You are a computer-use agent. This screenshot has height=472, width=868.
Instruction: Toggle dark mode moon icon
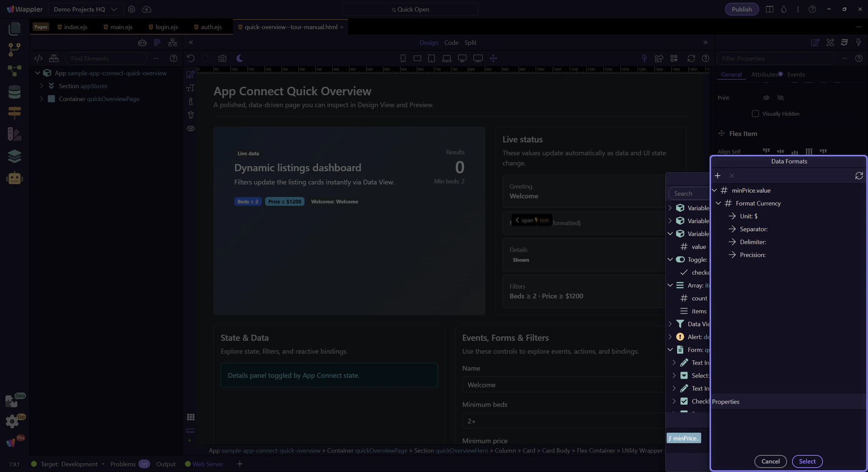pos(240,58)
